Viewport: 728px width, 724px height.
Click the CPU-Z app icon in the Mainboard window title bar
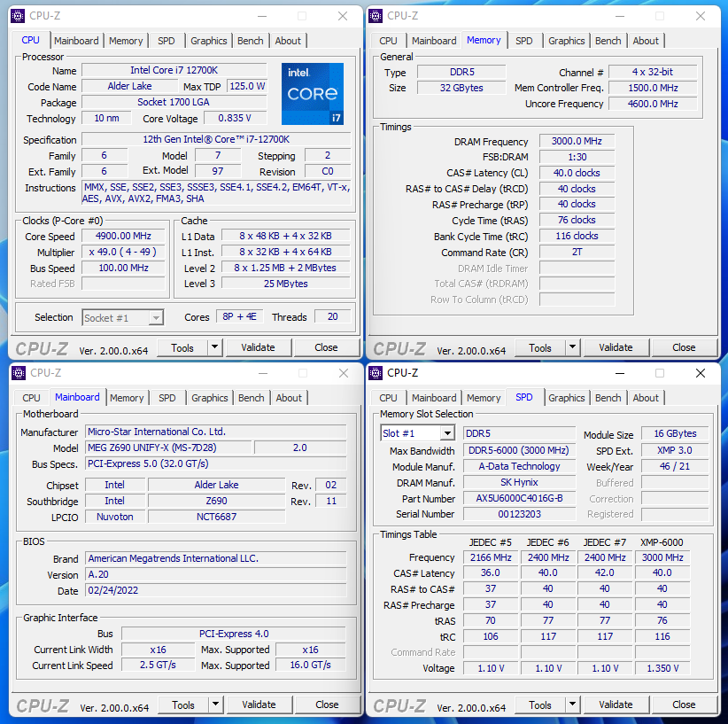pos(19,373)
